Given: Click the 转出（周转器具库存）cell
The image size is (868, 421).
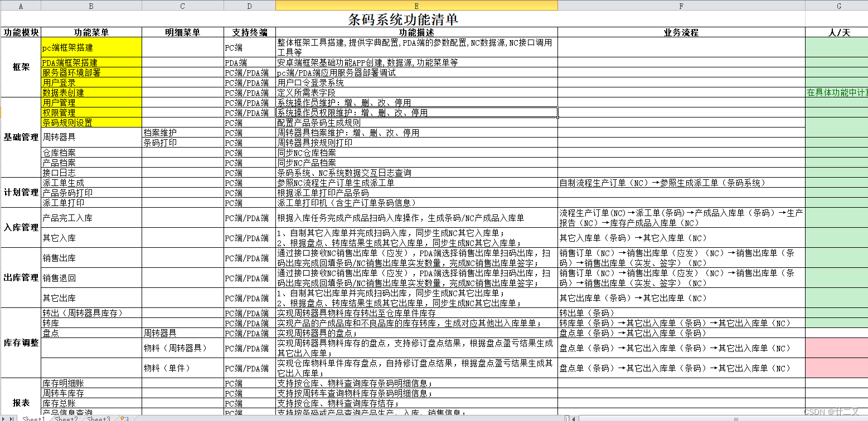Looking at the screenshot, I should point(91,313).
